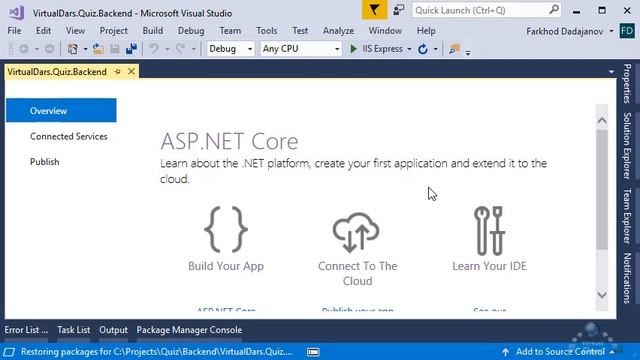Click the Redo toolbar icon
The image size is (640, 360).
point(181,49)
